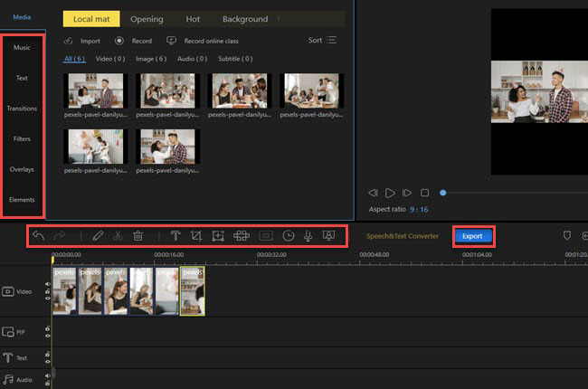Click the clock Duration icon
The height and width of the screenshot is (389, 588).
click(289, 235)
